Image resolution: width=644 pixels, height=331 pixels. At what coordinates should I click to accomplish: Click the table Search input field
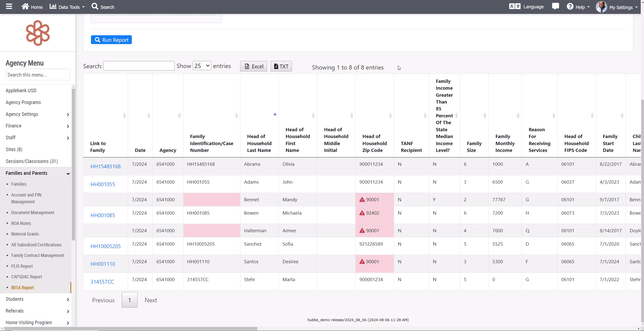[139, 66]
